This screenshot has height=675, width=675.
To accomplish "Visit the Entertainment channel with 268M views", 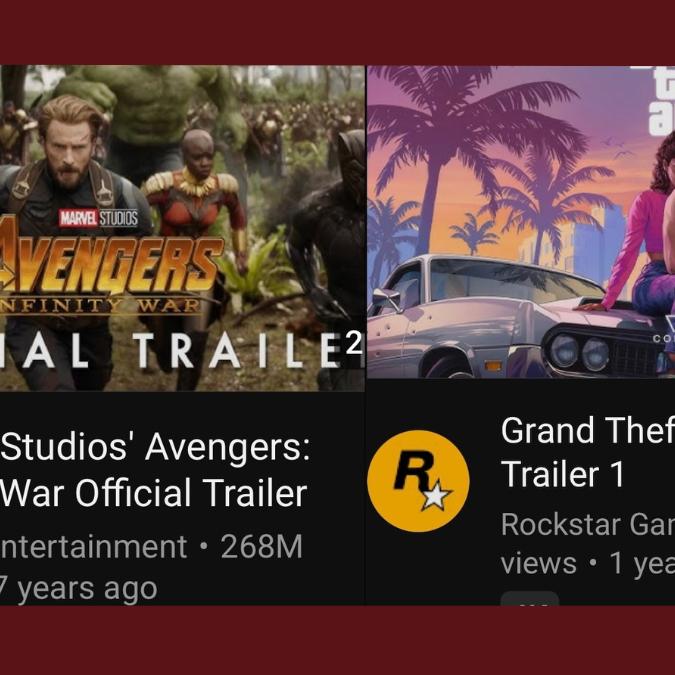I will tap(94, 547).
